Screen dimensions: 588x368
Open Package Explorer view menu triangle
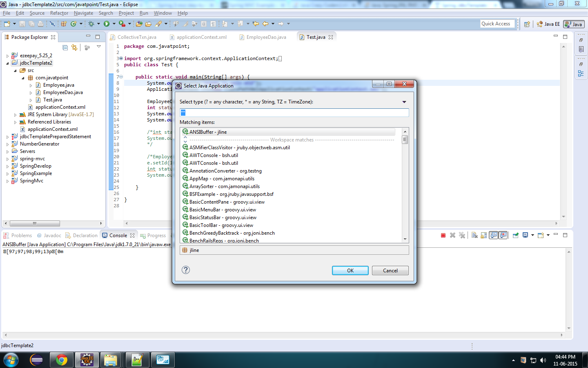[99, 47]
